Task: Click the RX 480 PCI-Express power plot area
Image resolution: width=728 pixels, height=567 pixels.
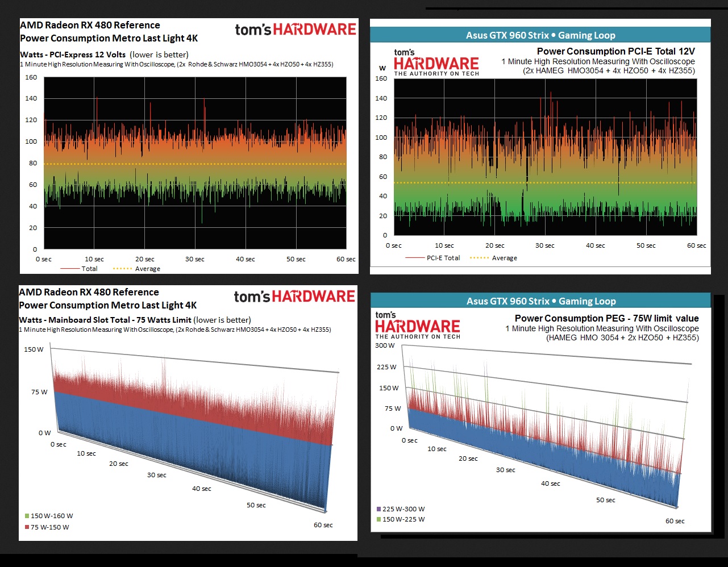Action: [x=195, y=164]
